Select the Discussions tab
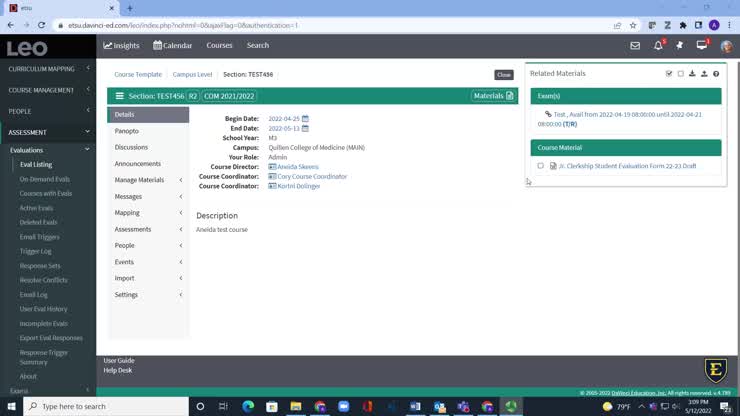 [148, 147]
